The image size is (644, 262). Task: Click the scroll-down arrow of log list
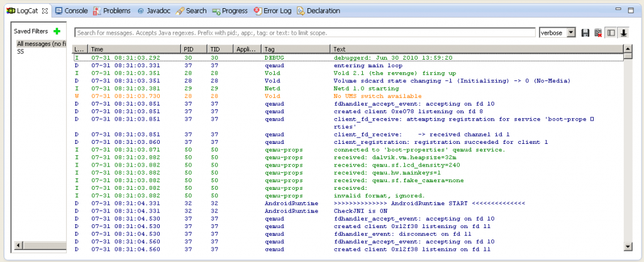coord(628,246)
